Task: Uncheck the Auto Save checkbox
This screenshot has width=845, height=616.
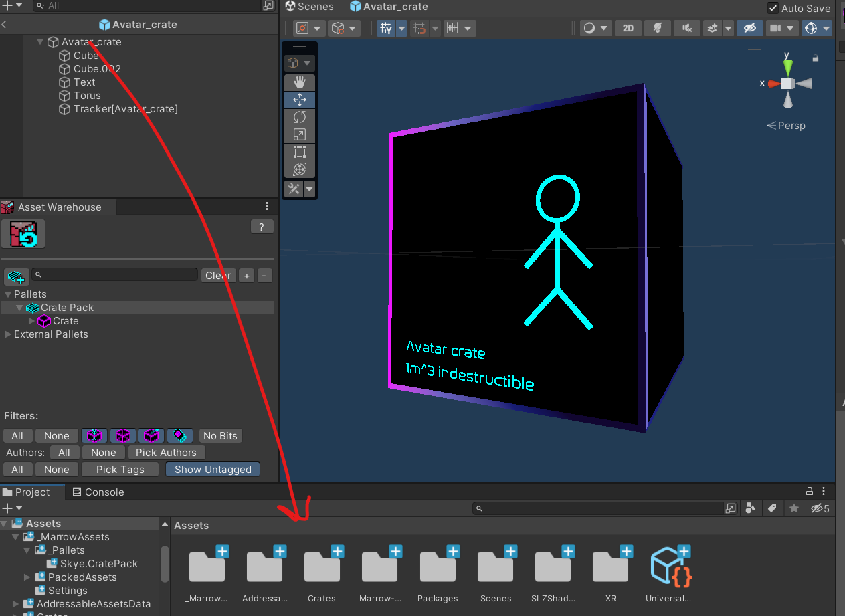Action: pos(773,8)
